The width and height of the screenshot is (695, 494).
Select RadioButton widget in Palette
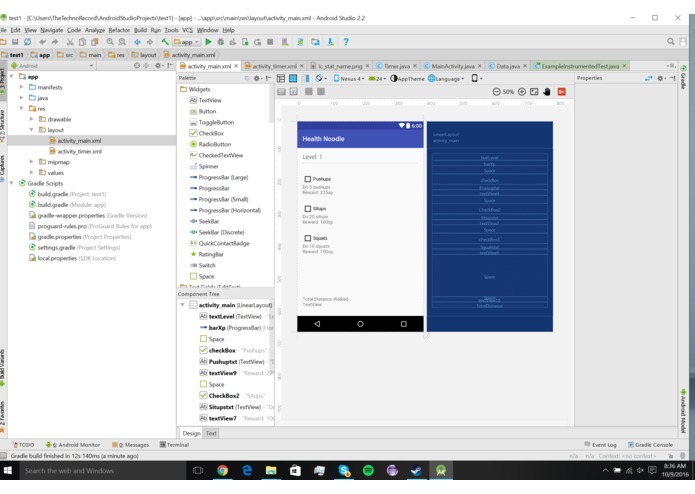pos(210,144)
